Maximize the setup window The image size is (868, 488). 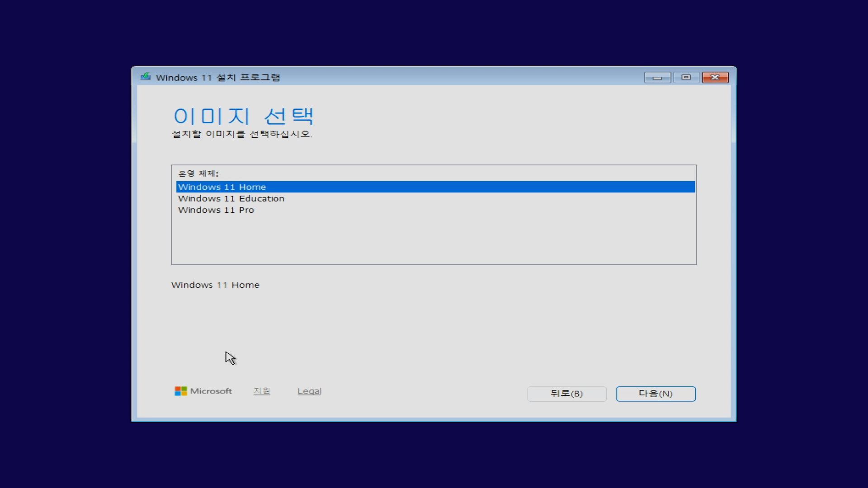686,78
